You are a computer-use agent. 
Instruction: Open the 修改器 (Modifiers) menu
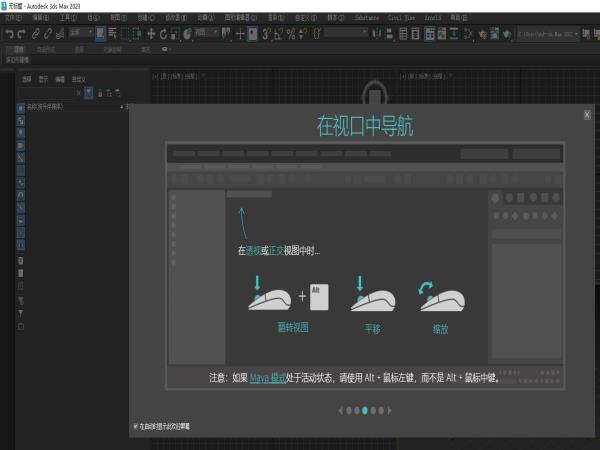(176, 18)
